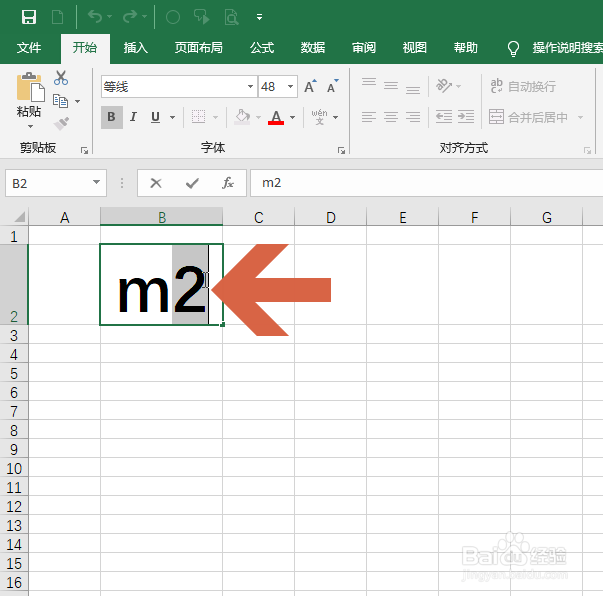
Task: Toggle Bold formatting
Action: pyautogui.click(x=112, y=117)
